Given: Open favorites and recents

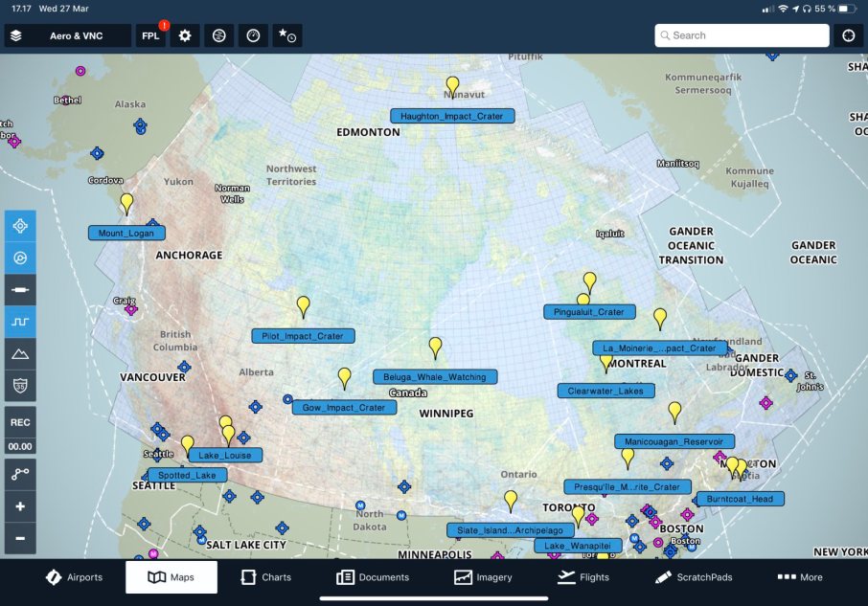Looking at the screenshot, I should coord(286,35).
